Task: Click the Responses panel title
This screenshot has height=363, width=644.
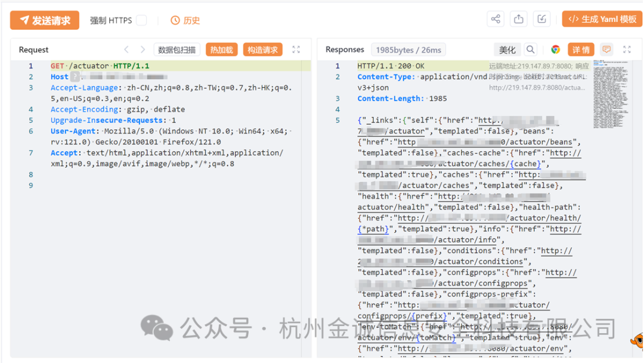Action: pos(345,50)
